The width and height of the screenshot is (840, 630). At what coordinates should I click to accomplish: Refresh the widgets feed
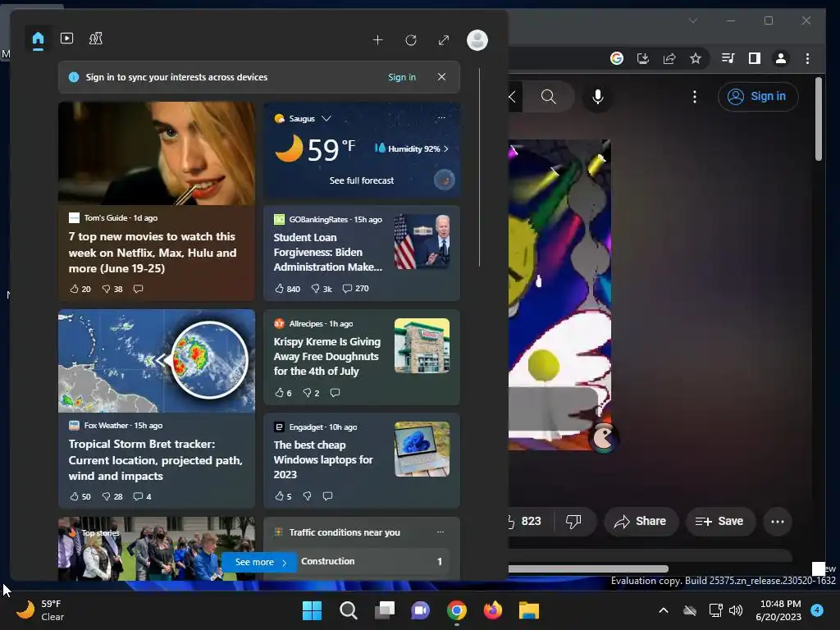(411, 40)
